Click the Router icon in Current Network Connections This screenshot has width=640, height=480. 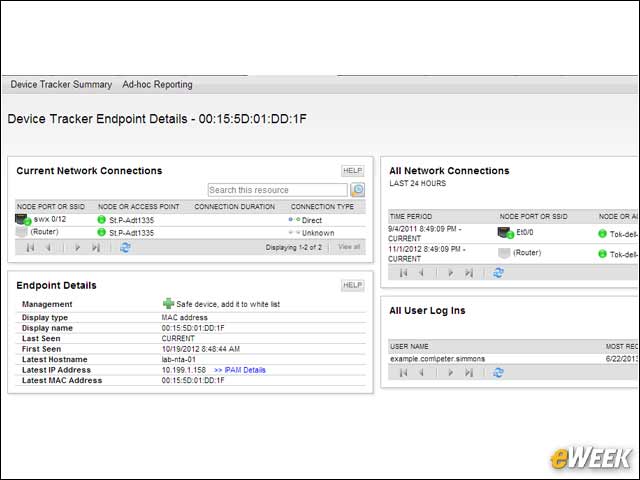coord(21,232)
